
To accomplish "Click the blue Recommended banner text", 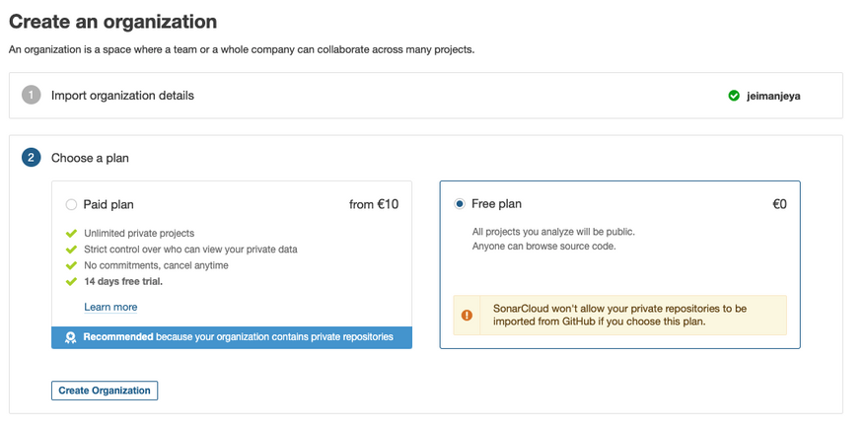I will (238, 337).
